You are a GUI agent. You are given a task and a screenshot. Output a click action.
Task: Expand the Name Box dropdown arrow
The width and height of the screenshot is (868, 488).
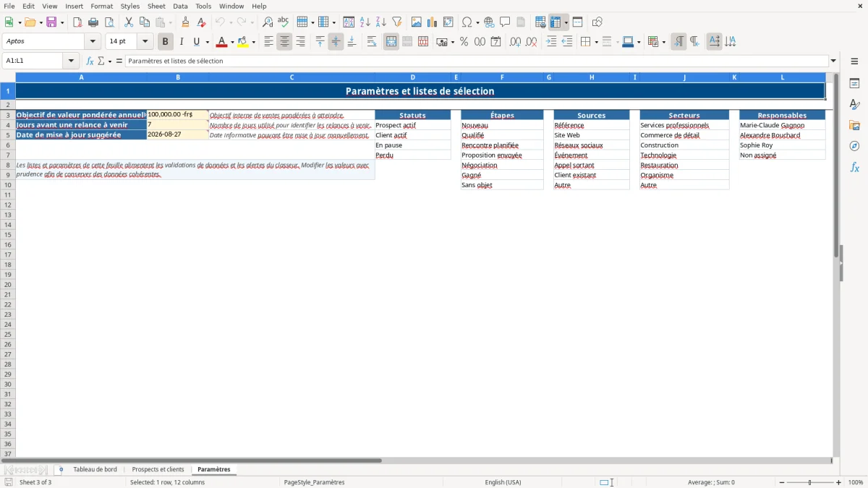click(x=71, y=61)
